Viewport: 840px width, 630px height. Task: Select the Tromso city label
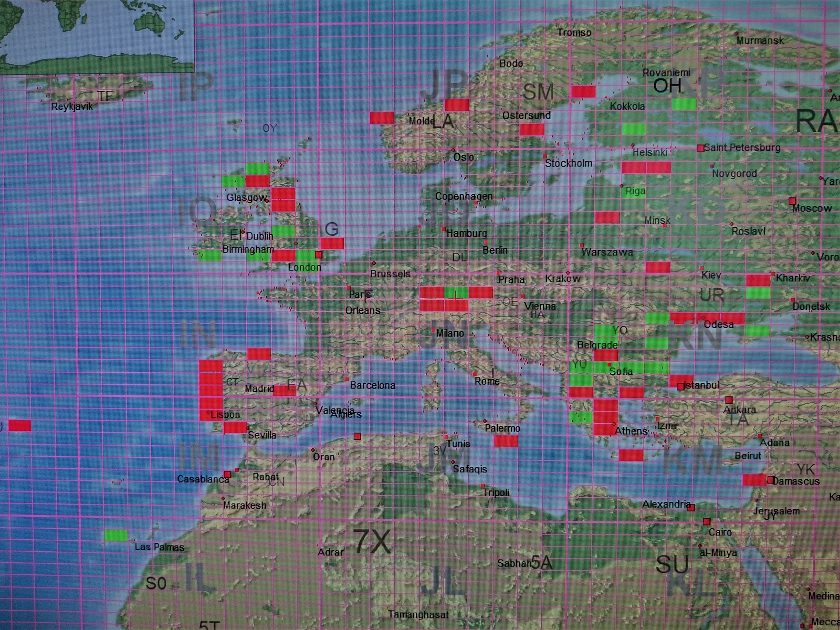[574, 33]
